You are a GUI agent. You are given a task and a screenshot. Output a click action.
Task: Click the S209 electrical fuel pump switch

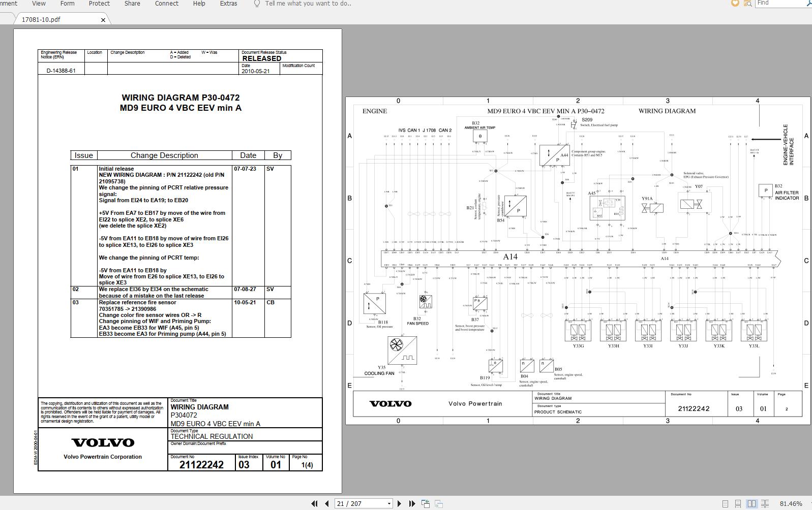point(574,124)
